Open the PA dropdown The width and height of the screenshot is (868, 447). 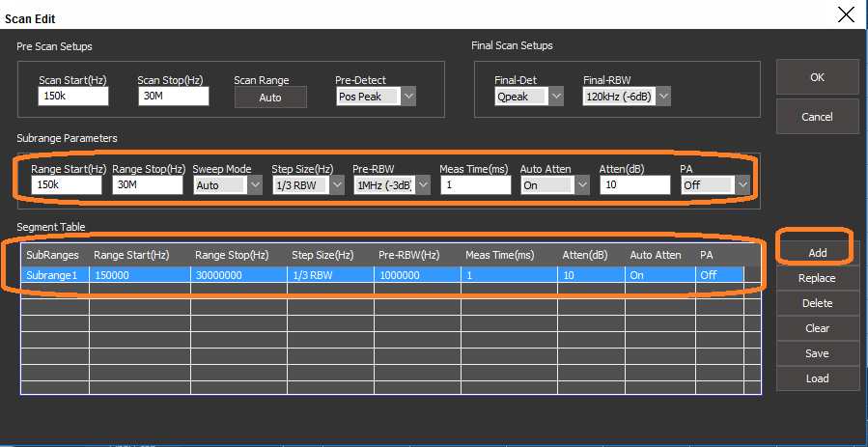[x=742, y=184]
